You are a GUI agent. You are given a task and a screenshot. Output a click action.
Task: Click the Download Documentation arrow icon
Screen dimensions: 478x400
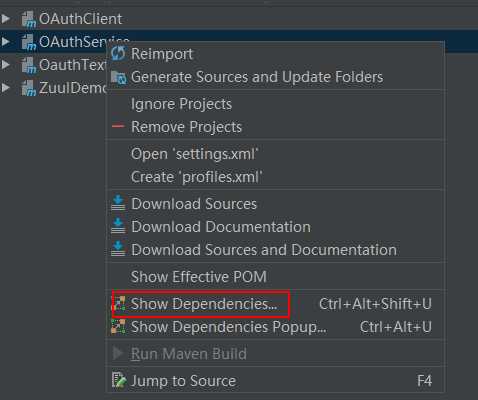[118, 226]
